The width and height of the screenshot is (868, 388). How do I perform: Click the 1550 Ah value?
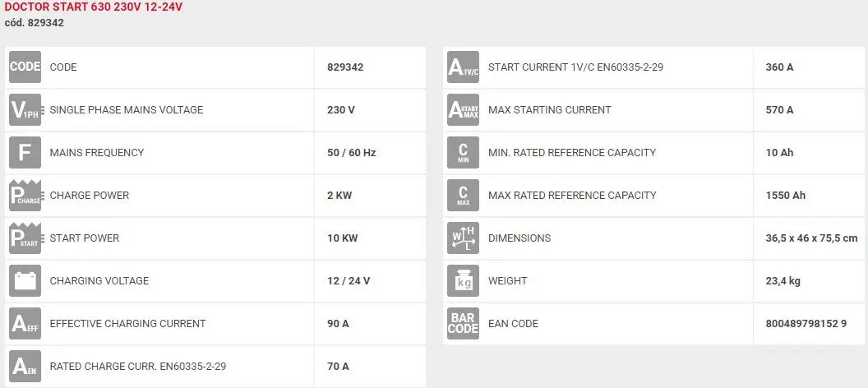[786, 196]
